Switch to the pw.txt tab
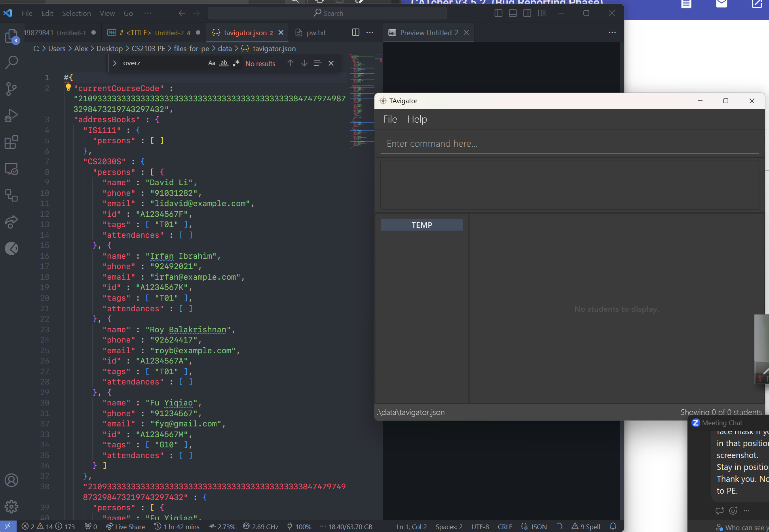The image size is (769, 532). click(316, 33)
